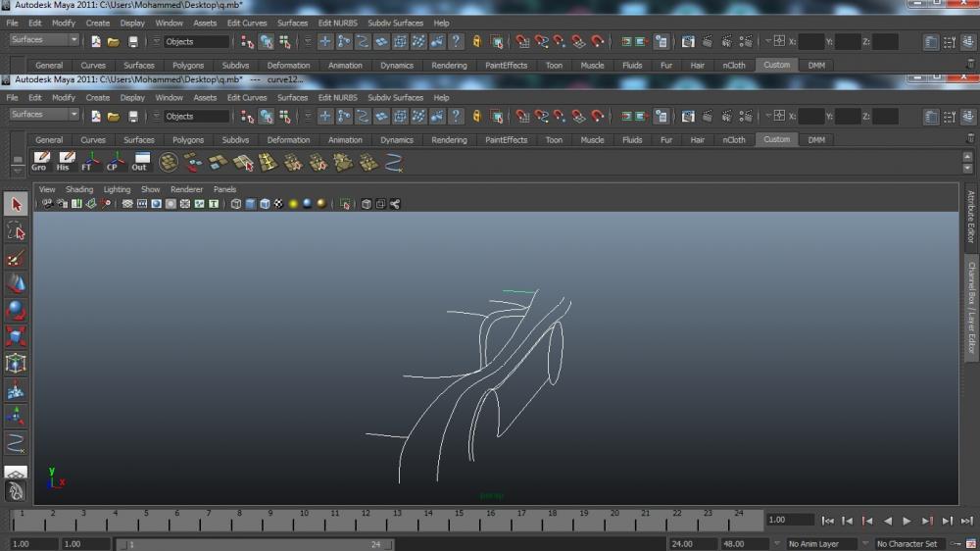
Task: Toggle the lock selection padlock, front window
Action: pyautogui.click(x=477, y=117)
